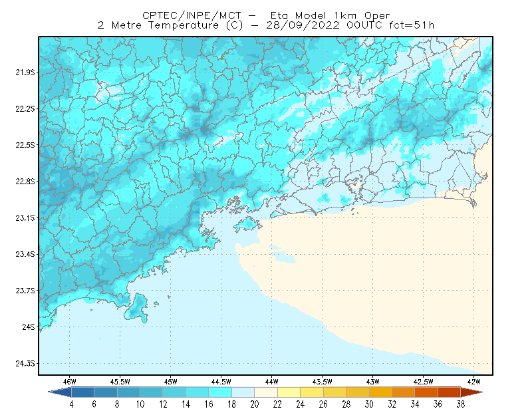Select the 16–18 cyan legend swatch

click(x=220, y=392)
